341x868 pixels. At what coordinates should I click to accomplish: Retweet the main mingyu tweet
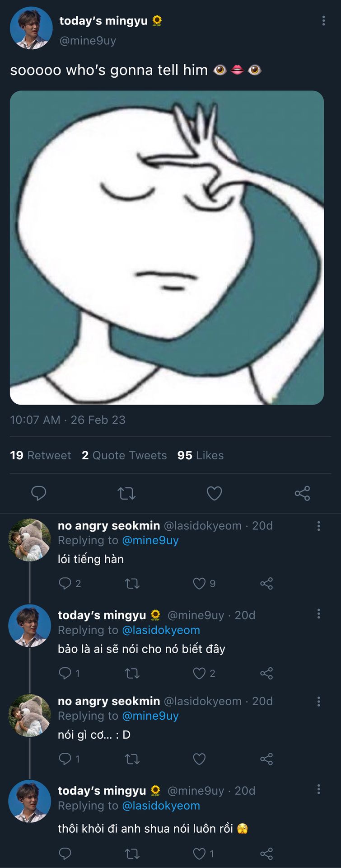[x=126, y=493]
